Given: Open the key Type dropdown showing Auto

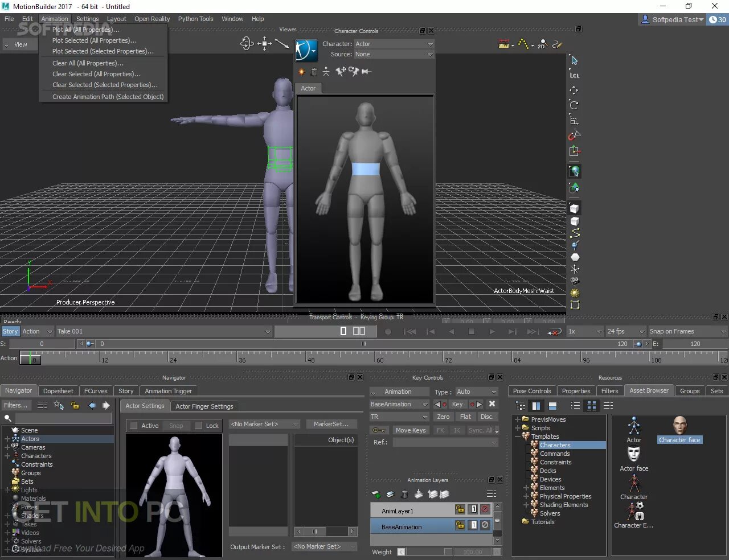Looking at the screenshot, I should pyautogui.click(x=477, y=392).
